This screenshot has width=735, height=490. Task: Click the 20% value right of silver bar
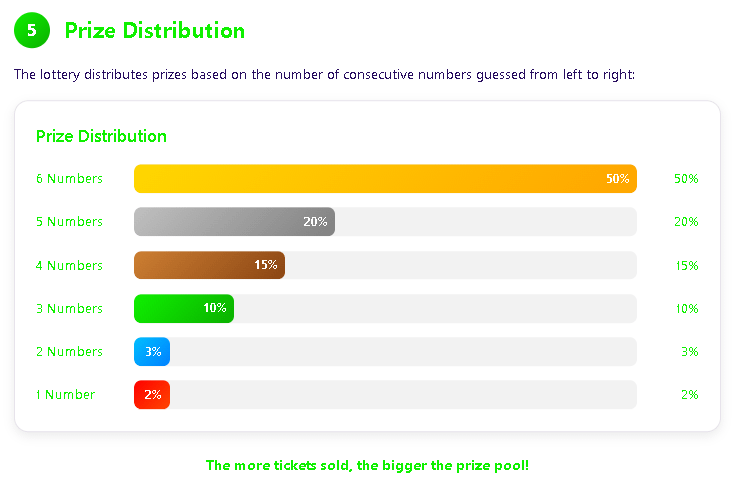(686, 222)
